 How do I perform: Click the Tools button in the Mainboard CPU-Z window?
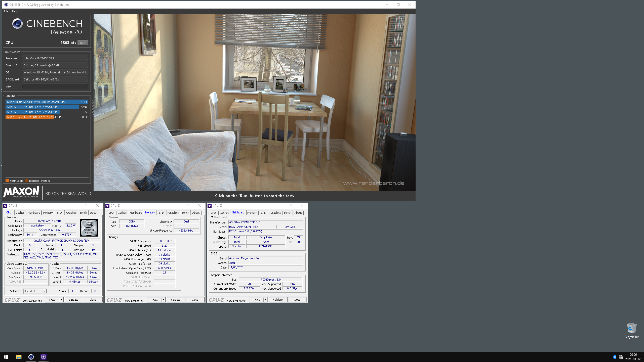click(x=256, y=300)
